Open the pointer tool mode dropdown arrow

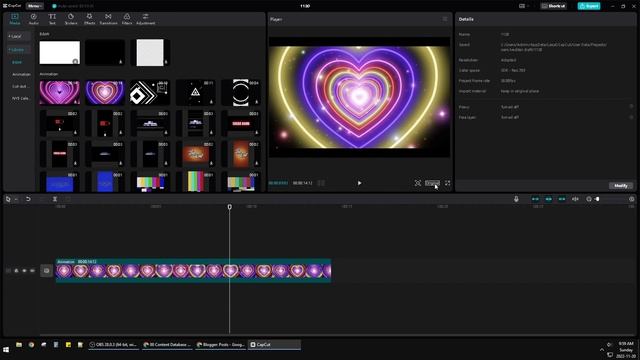(16, 199)
